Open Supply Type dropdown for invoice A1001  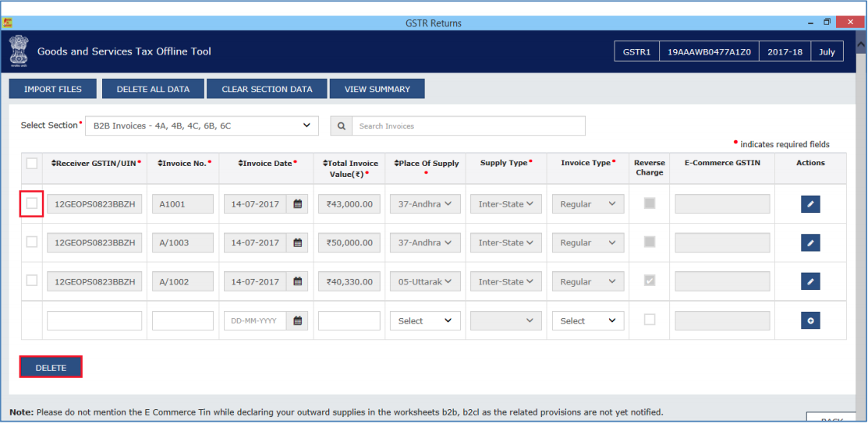point(506,203)
